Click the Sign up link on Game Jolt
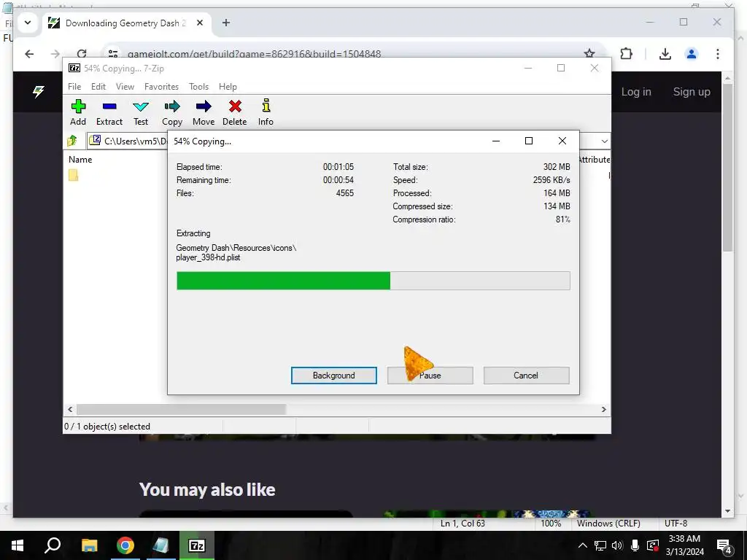747x560 pixels. (692, 92)
